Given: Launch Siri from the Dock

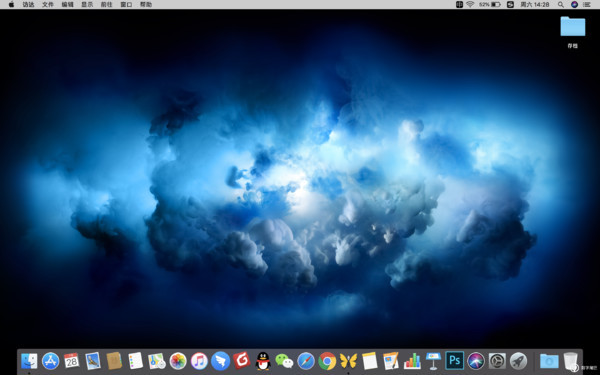Looking at the screenshot, I should point(476,361).
